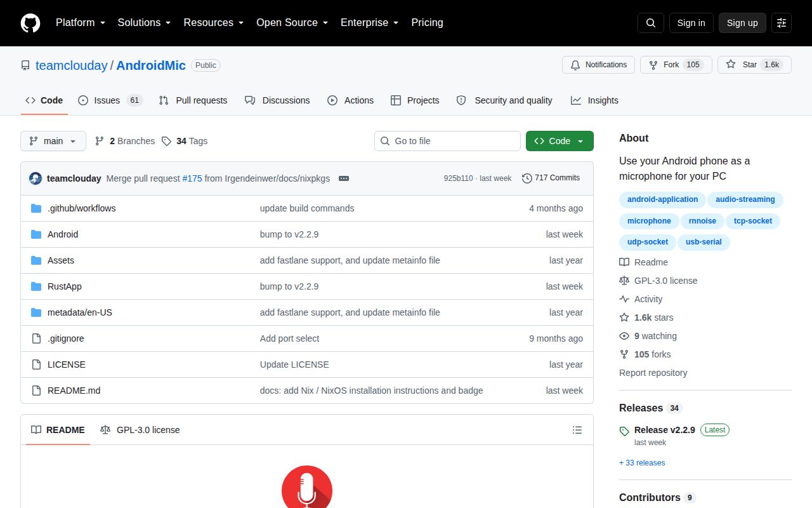This screenshot has height=508, width=812.
Task: Switch to Security and quality tab
Action: (x=504, y=100)
